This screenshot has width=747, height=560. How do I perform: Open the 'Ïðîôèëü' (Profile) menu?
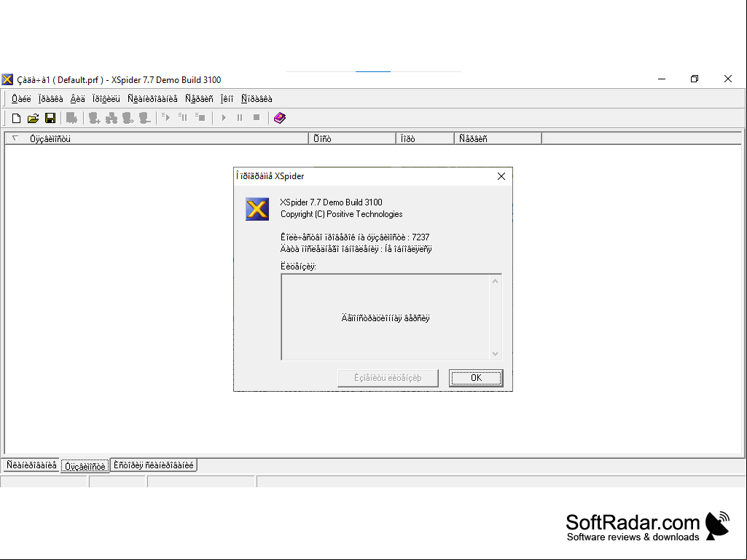[106, 98]
